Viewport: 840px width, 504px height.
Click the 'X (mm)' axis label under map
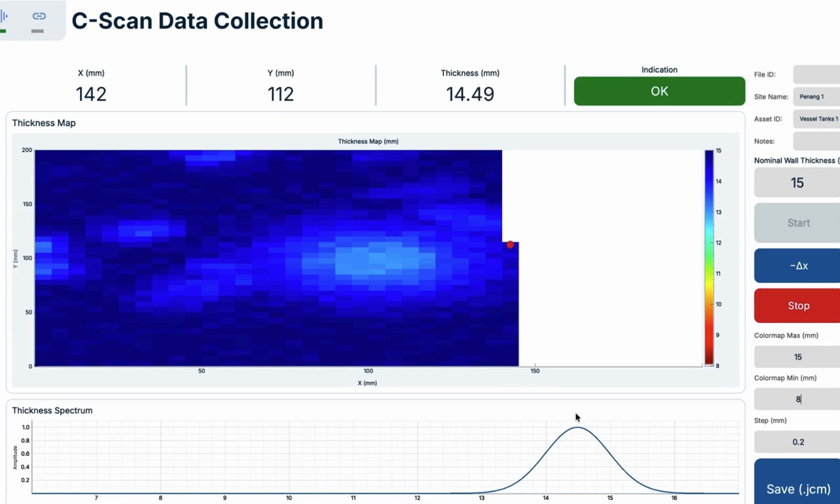(367, 383)
